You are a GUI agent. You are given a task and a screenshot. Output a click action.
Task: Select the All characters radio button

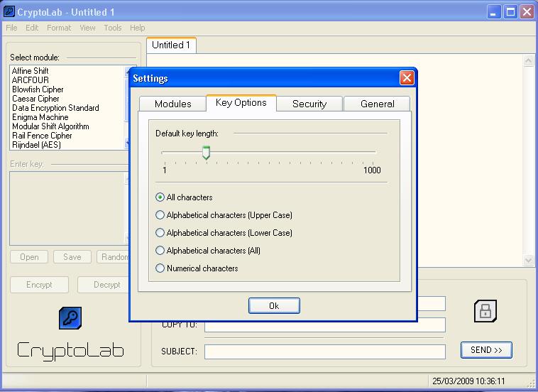point(160,197)
